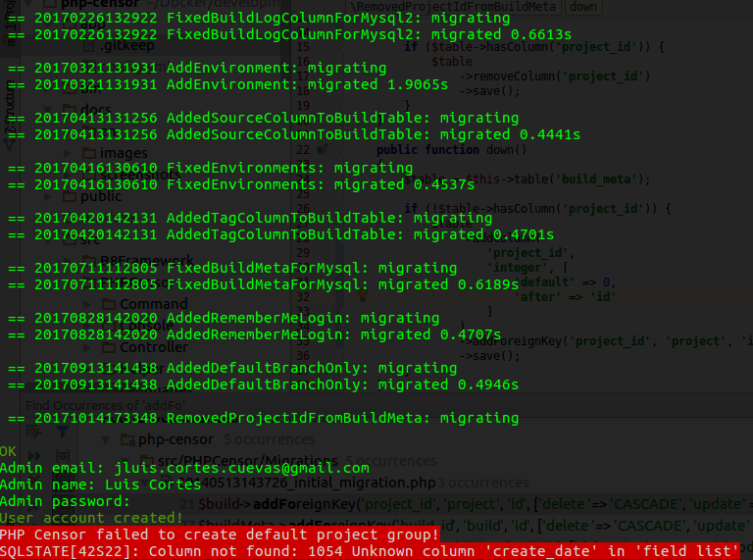Click 'AddedSourceColumnToBuildTable: migrated 0.4441s' line

[x=294, y=134]
